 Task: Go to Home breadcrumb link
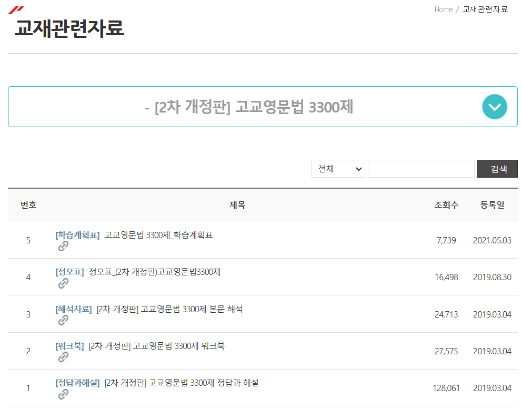(x=444, y=9)
